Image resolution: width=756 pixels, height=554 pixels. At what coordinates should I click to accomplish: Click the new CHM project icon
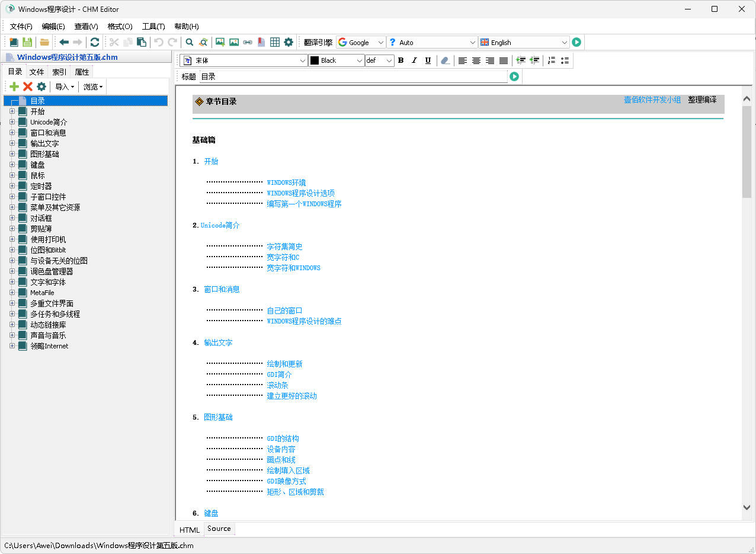click(14, 42)
